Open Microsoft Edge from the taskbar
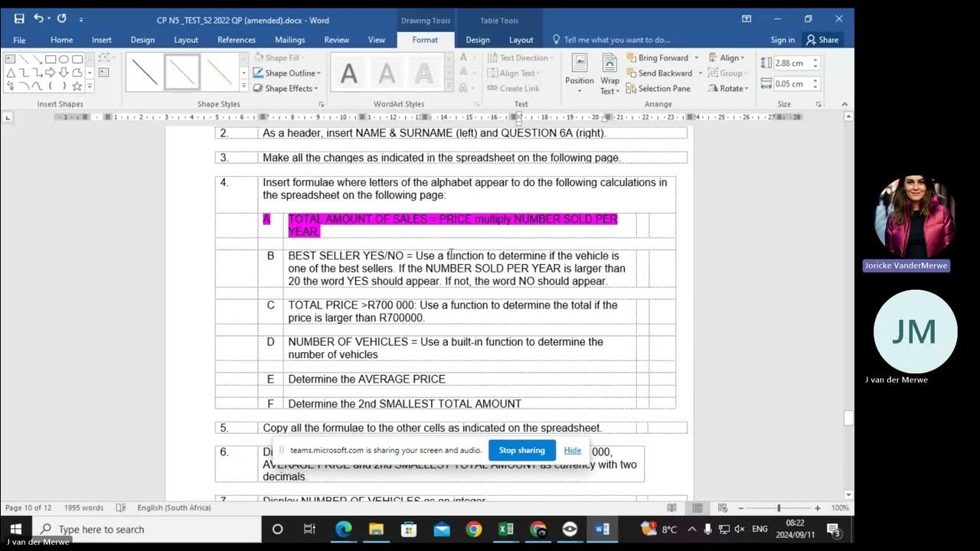This screenshot has width=980, height=551. click(344, 529)
